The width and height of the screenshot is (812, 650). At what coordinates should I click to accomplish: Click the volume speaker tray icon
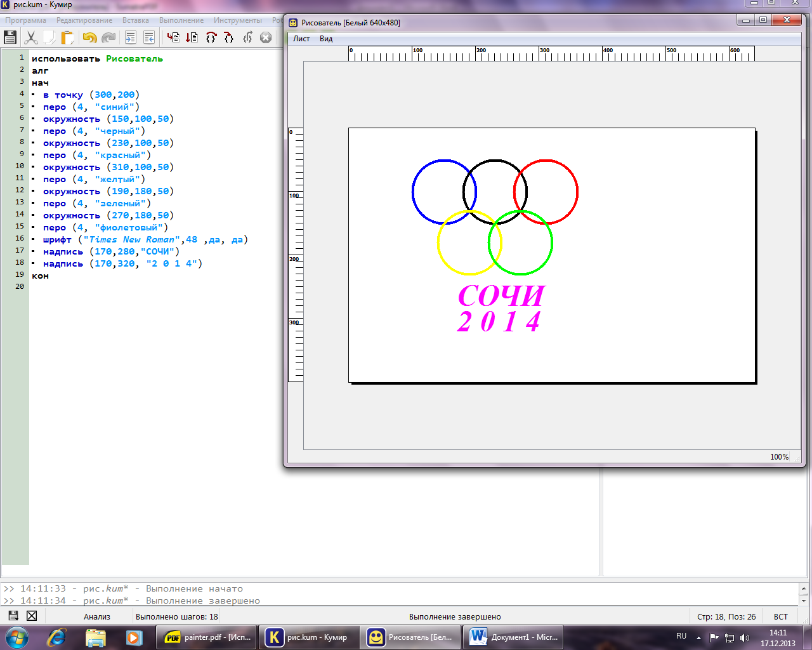point(745,637)
